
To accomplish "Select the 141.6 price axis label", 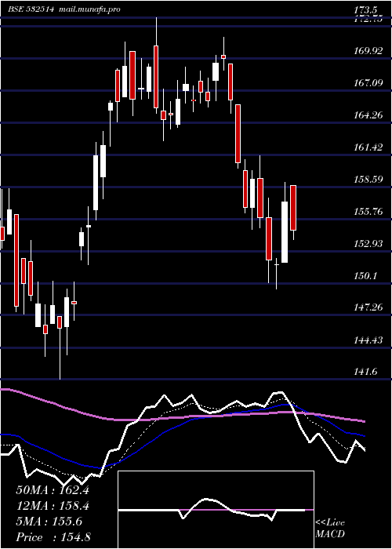I will (x=365, y=372).
